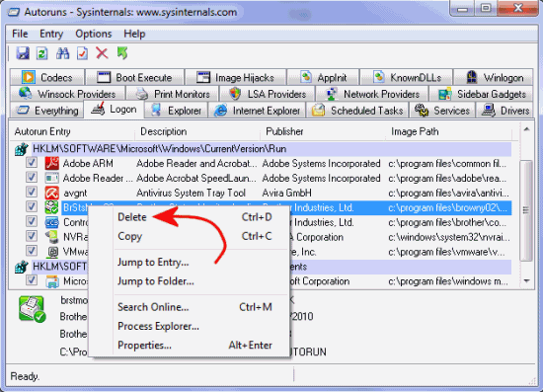
Task: Click the Image Path column header
Action: pos(448,131)
